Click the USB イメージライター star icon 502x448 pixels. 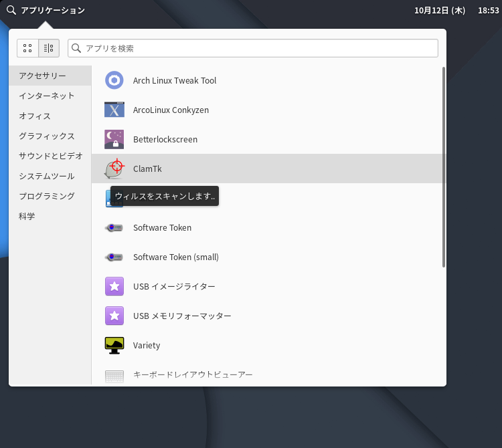tap(114, 286)
